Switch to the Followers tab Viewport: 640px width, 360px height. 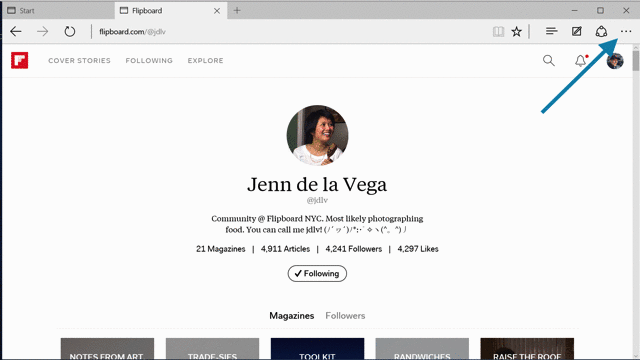pyautogui.click(x=345, y=316)
